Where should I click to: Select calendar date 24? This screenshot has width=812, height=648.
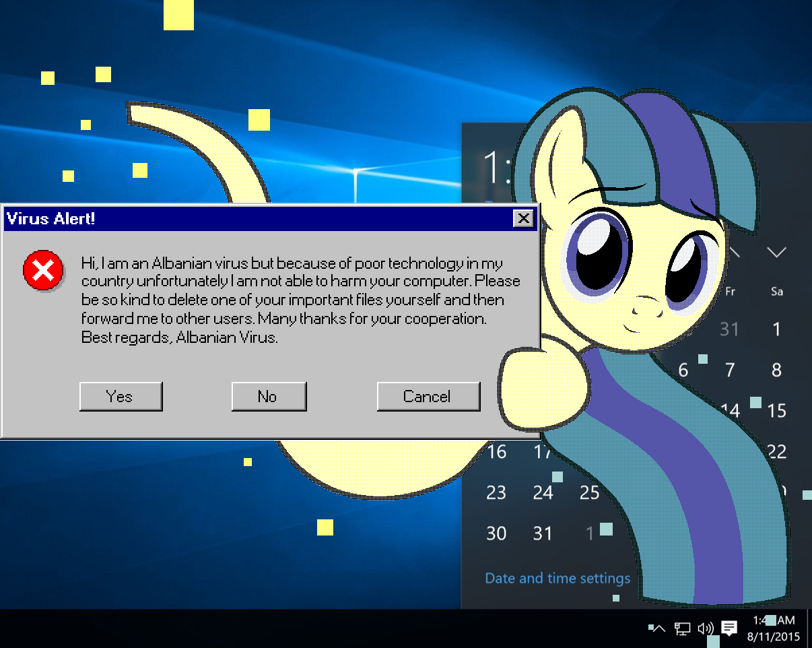click(543, 492)
